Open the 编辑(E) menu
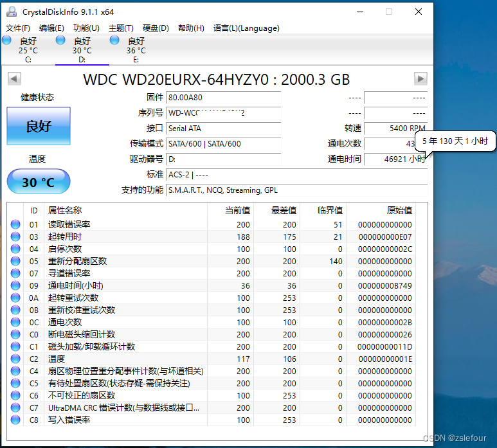 [x=51, y=28]
